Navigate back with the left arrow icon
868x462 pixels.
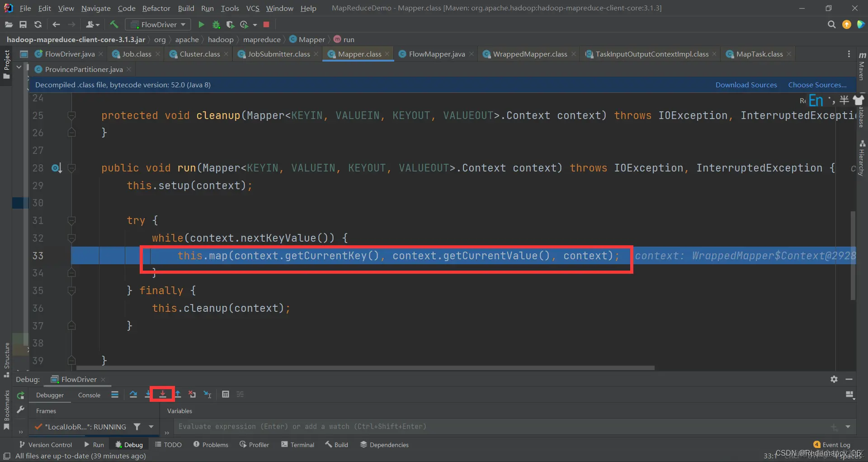(56, 24)
